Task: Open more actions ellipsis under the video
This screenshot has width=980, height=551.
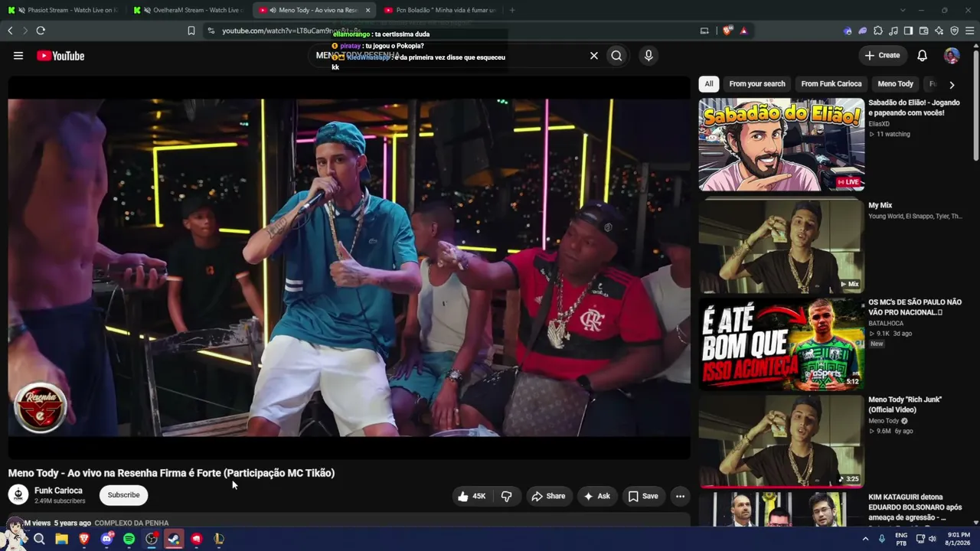Action: coord(680,497)
